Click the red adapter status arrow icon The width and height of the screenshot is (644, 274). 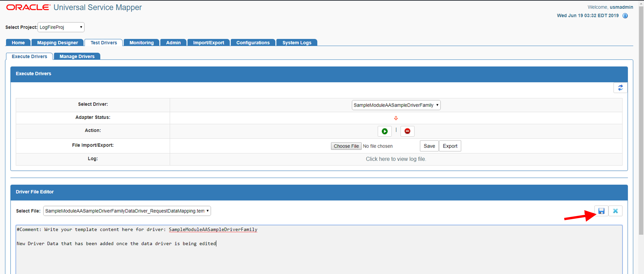[396, 118]
